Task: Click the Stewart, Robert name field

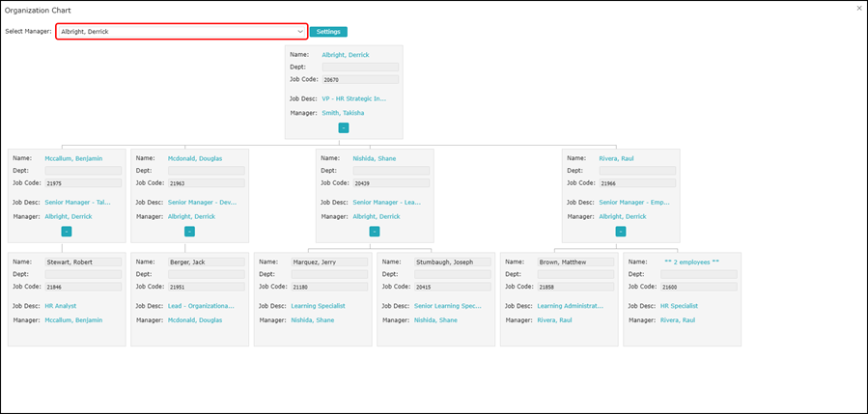Action: pyautogui.click(x=82, y=262)
